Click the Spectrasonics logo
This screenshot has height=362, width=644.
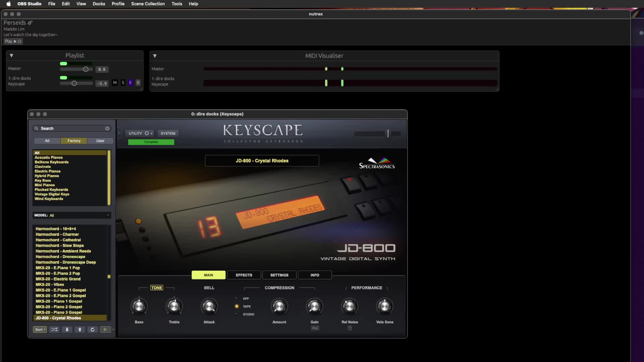[376, 163]
